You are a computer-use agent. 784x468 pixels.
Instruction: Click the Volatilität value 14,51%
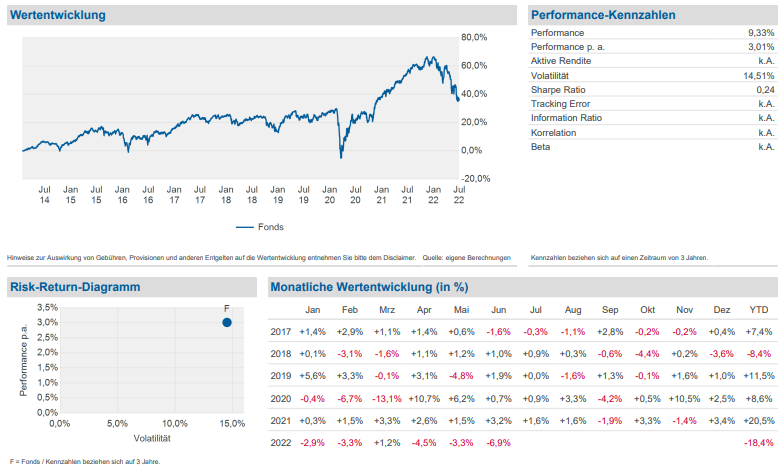pos(759,75)
